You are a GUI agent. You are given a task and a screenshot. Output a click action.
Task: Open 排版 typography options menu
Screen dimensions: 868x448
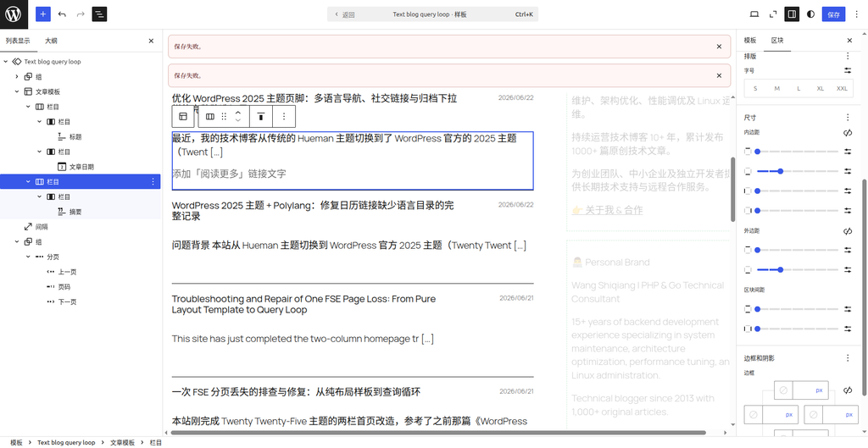coord(848,56)
